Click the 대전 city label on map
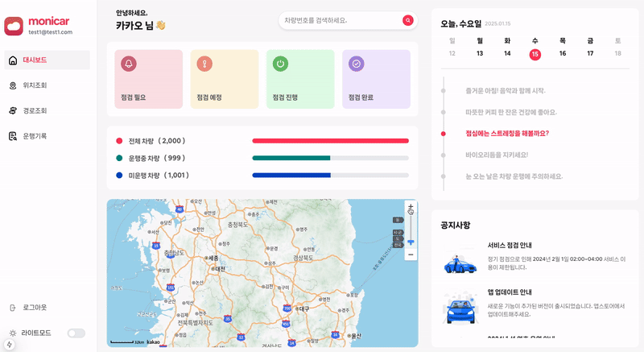 click(220, 269)
